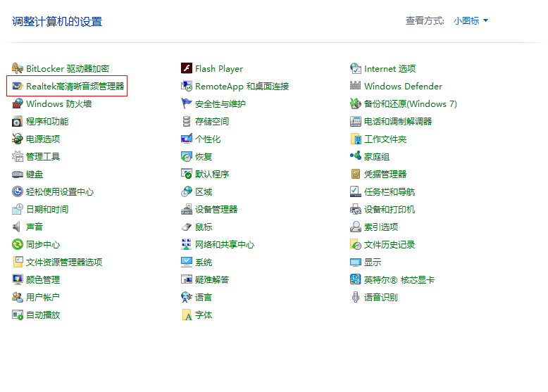The width and height of the screenshot is (548, 392).
Task: Click the Flash Player icon
Action: point(187,68)
